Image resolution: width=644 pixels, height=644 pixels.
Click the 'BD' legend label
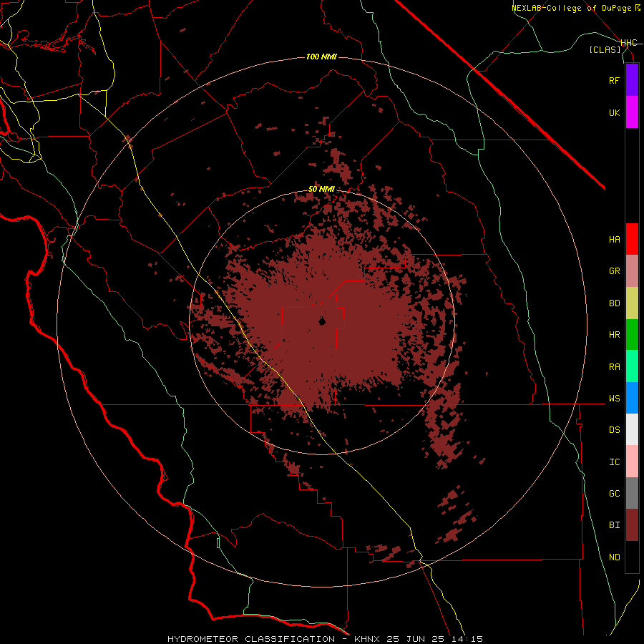coord(614,303)
